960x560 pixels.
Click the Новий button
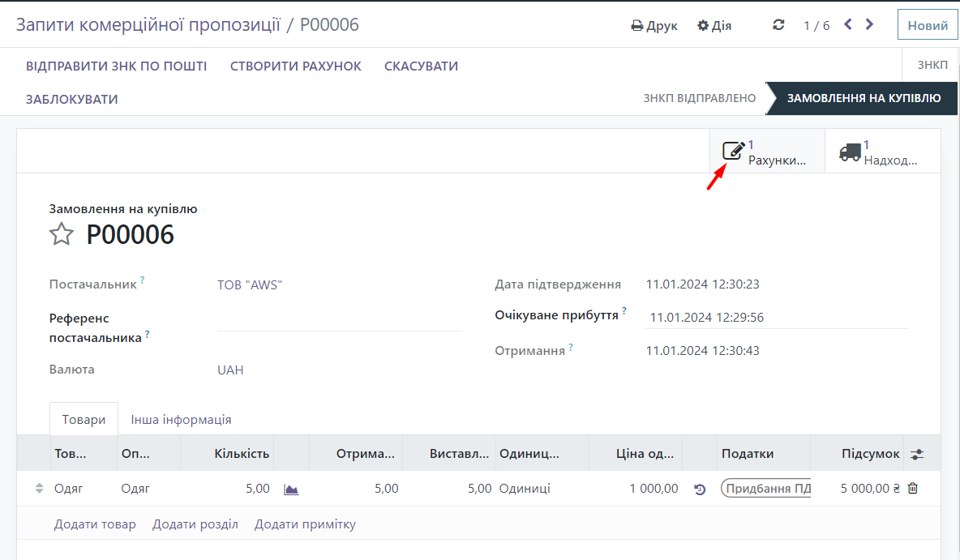tap(927, 25)
